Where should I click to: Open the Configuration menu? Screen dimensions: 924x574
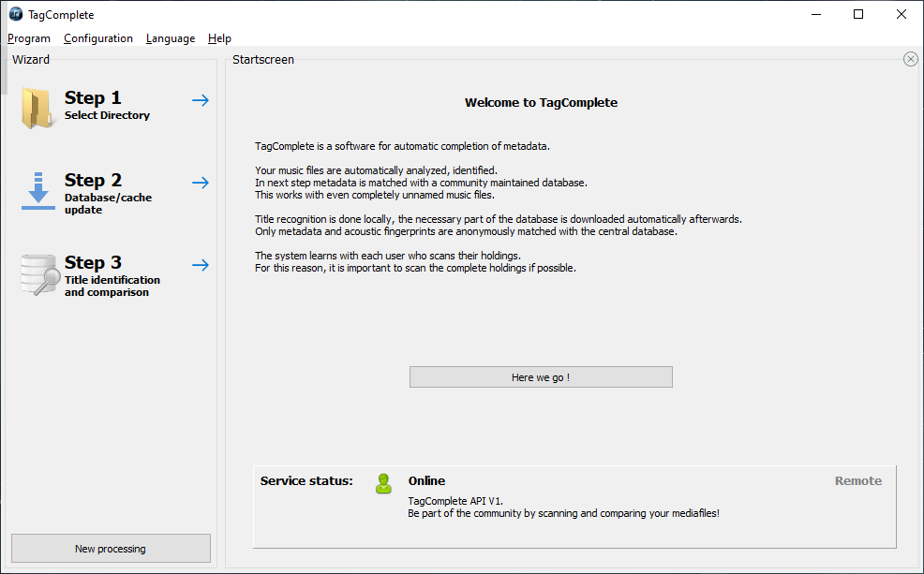coord(98,38)
